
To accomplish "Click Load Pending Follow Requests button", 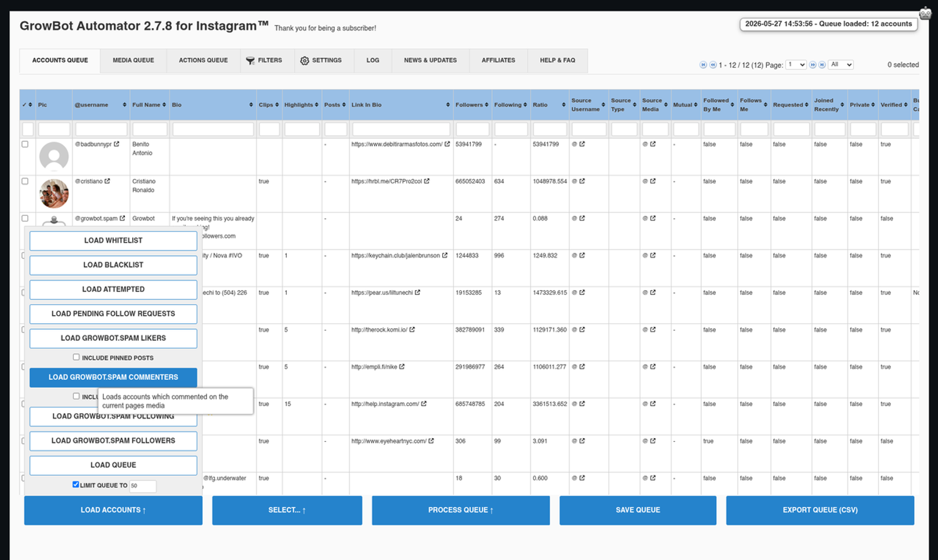I will point(113,313).
